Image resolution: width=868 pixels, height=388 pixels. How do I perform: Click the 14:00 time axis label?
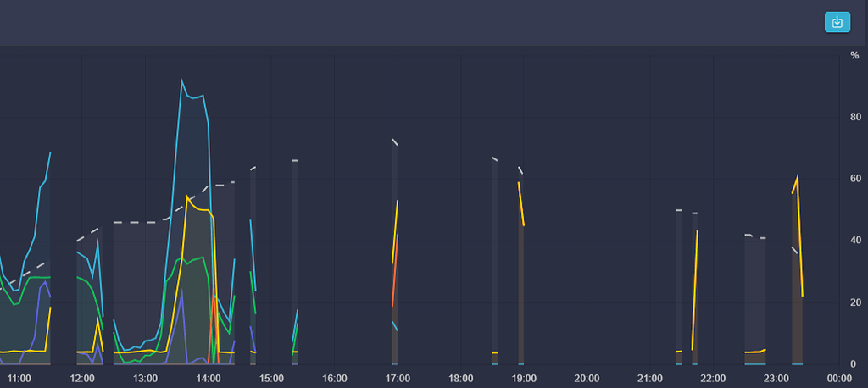[209, 378]
